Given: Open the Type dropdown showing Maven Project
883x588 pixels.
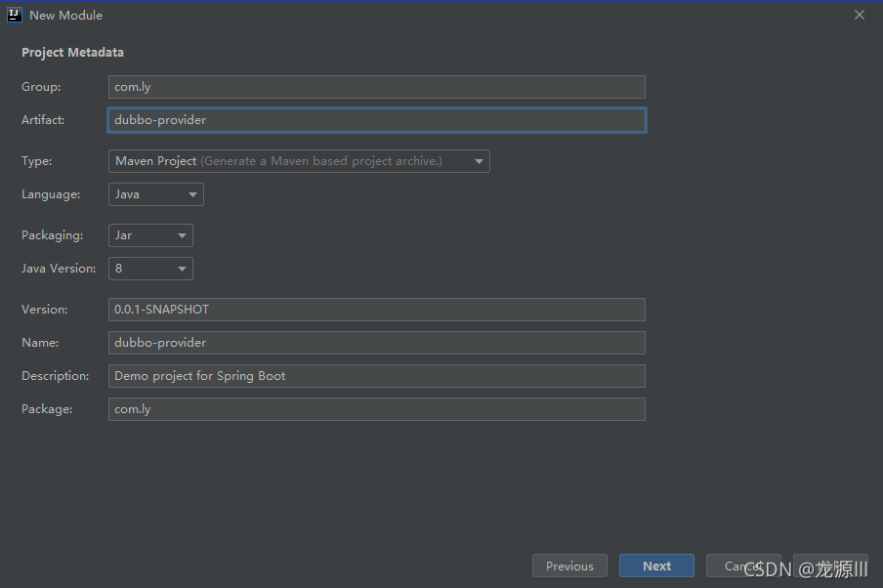Looking at the screenshot, I should tap(299, 161).
